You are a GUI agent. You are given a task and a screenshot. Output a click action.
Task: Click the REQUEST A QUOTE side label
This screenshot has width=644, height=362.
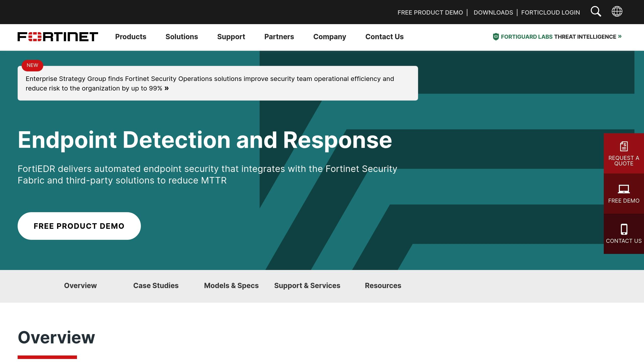[x=624, y=161]
